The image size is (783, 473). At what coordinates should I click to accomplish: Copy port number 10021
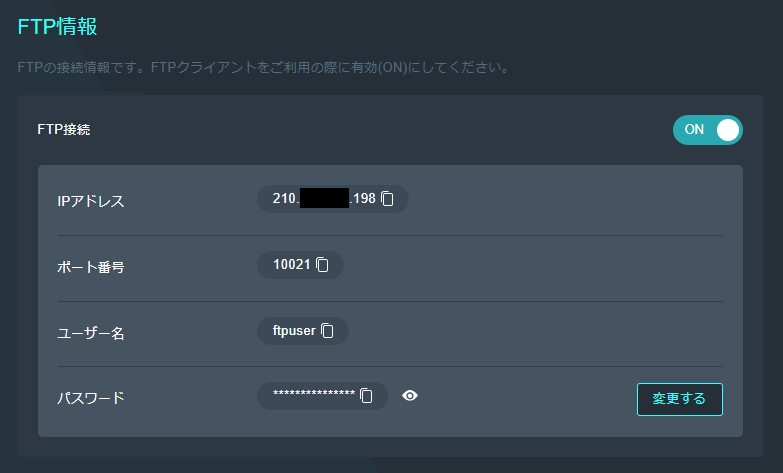[x=322, y=265]
